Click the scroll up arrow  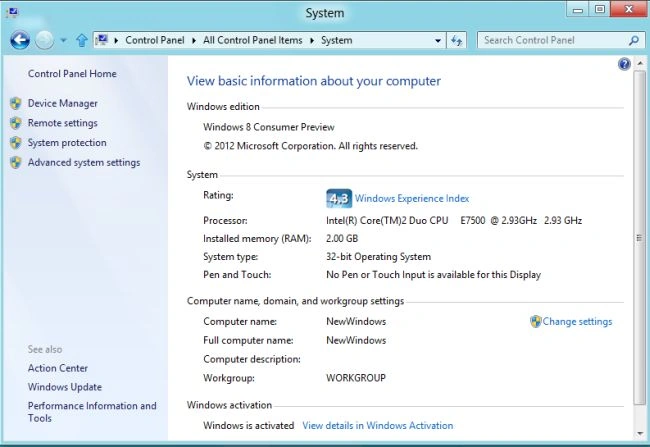click(640, 63)
